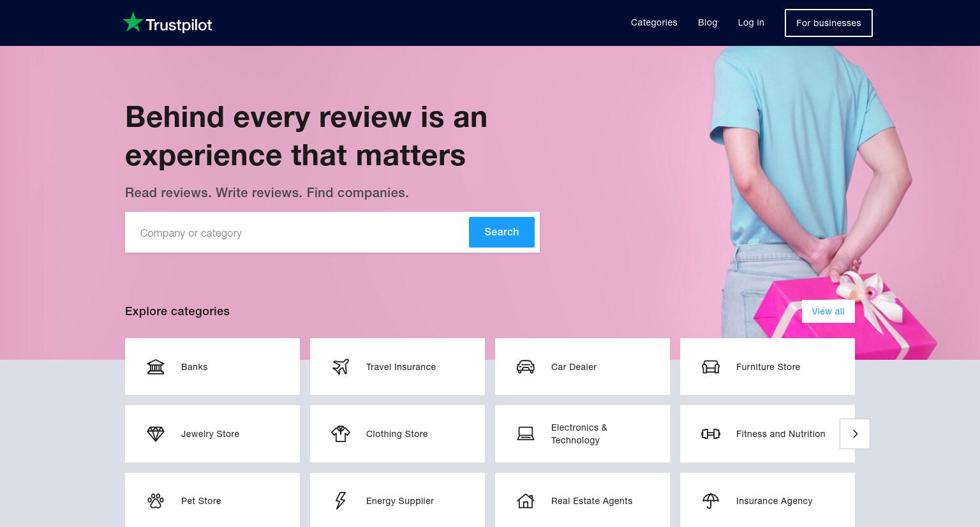Click the Fitness and Nutrition dumbbell icon
The image size is (980, 527).
pyautogui.click(x=711, y=434)
